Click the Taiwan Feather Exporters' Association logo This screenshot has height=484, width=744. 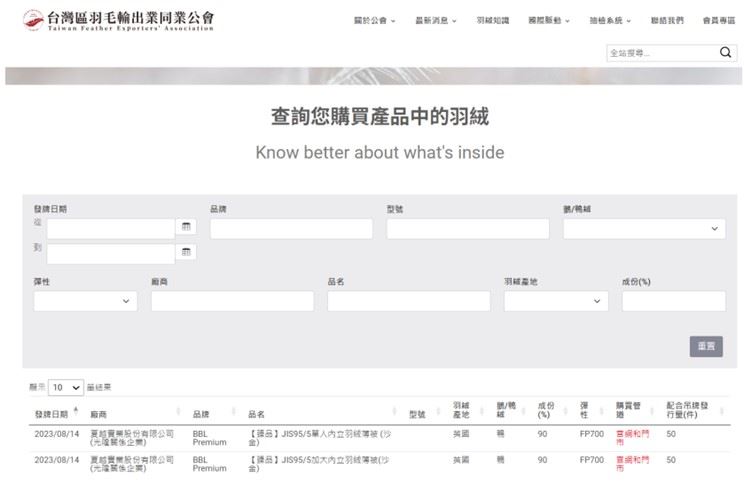coord(119,20)
